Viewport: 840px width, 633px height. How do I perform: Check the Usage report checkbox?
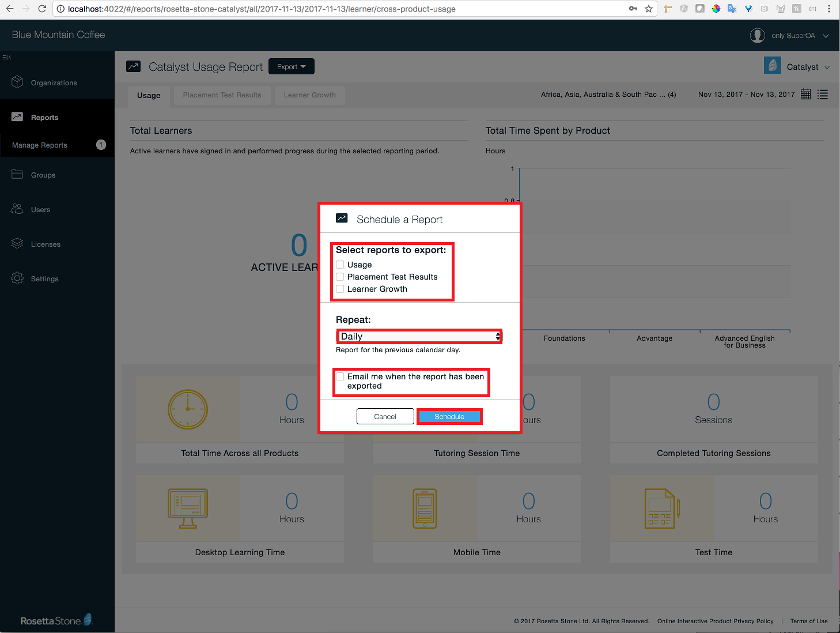click(x=340, y=265)
